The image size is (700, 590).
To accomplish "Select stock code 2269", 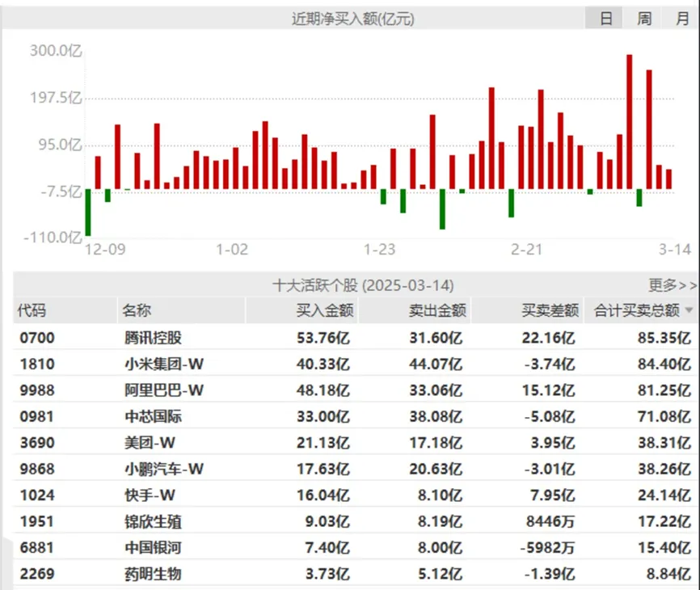I will point(37,574).
